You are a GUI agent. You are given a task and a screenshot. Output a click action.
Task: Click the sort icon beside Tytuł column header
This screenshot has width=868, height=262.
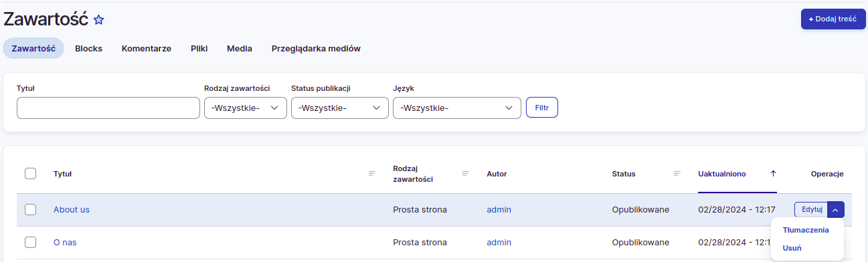coord(371,174)
